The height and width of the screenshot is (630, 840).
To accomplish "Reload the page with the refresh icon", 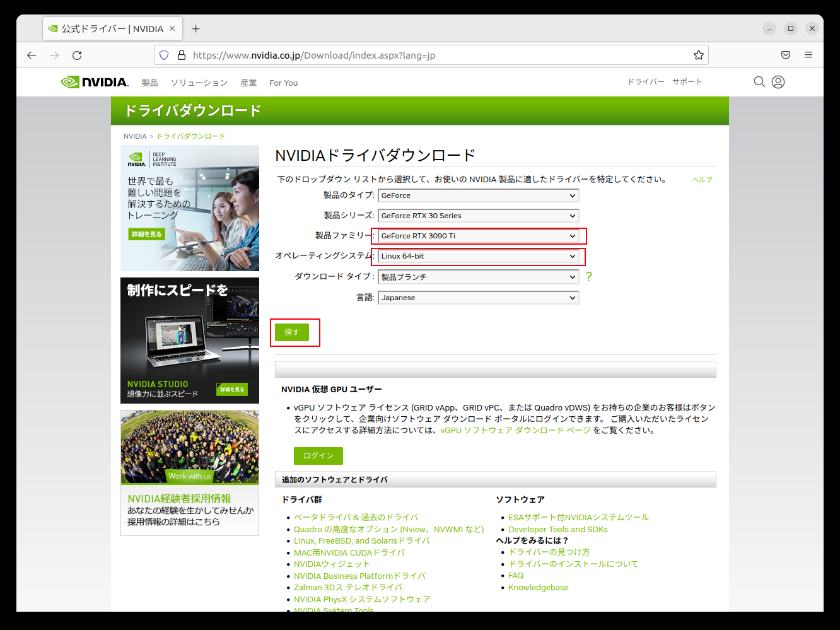I will coord(77,55).
